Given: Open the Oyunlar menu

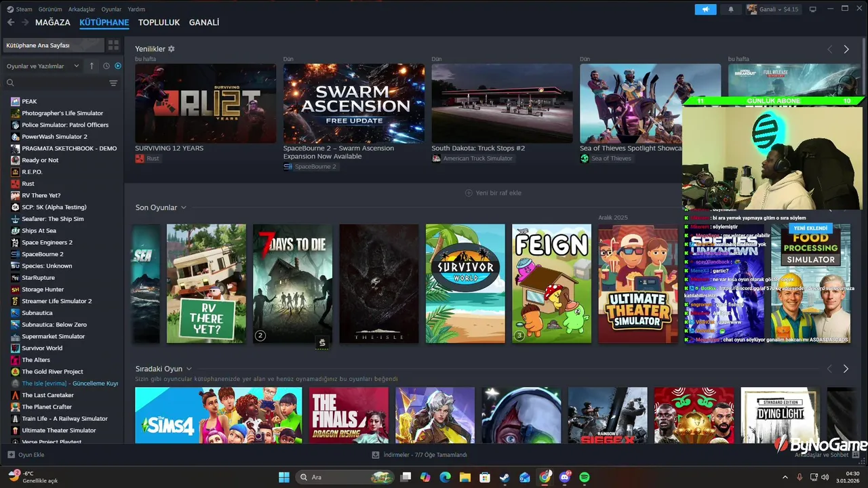Looking at the screenshot, I should [x=111, y=9].
